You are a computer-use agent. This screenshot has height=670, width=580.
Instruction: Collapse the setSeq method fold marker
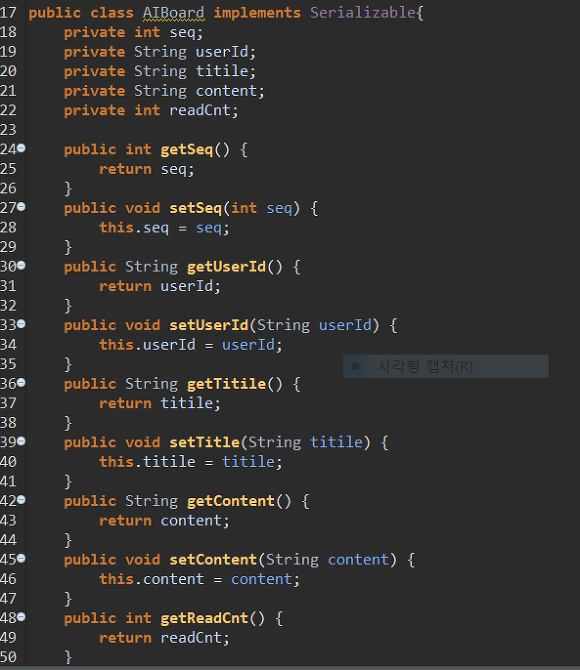pyautogui.click(x=21, y=207)
